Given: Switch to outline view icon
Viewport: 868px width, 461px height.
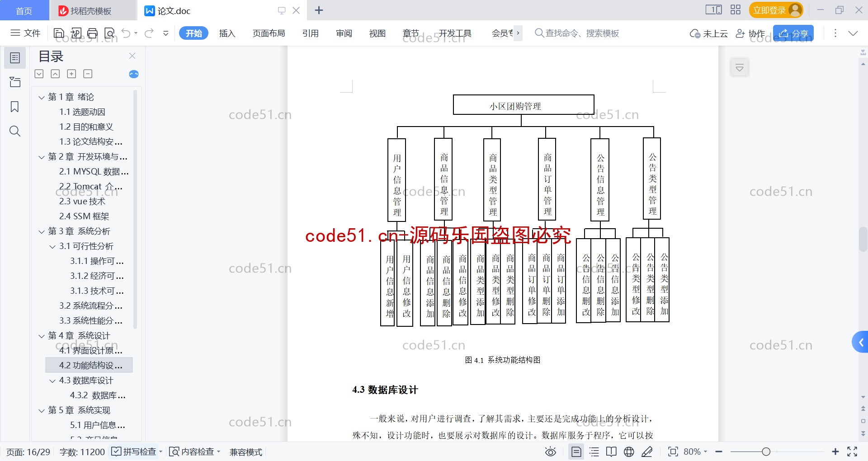Looking at the screenshot, I should [594, 452].
